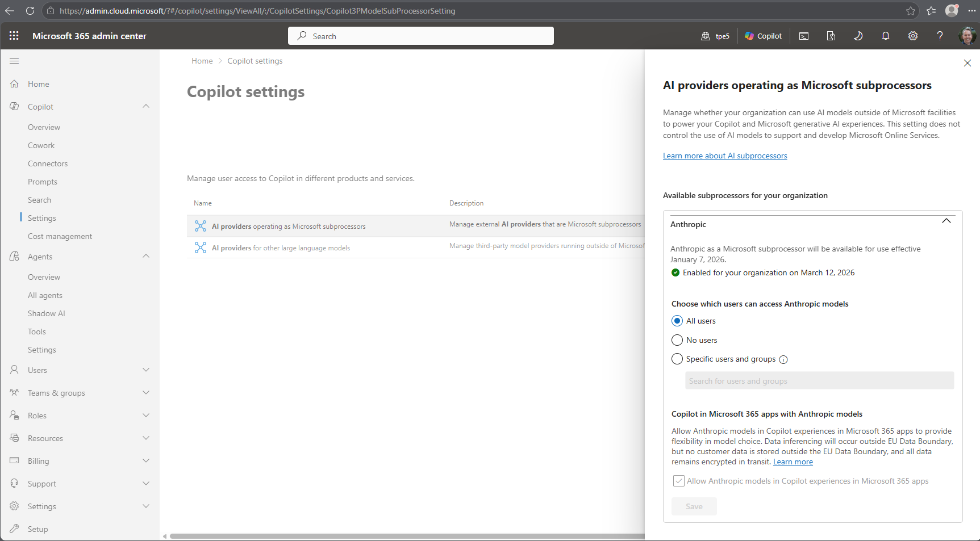
Task: Open AI providers for other large language models
Action: (416, 248)
